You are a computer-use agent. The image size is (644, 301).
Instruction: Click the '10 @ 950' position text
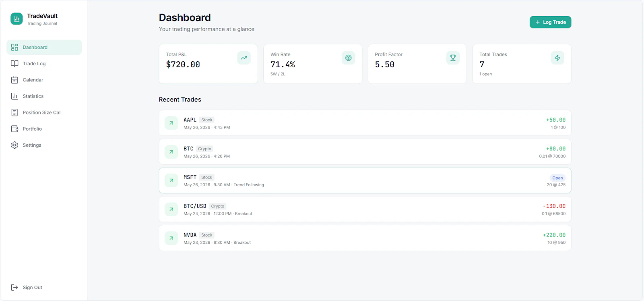556,243
